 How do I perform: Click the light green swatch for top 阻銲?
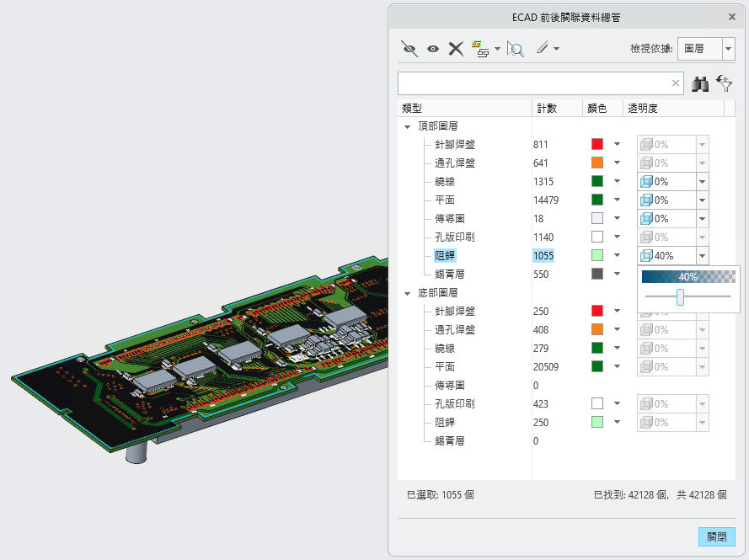click(597, 255)
